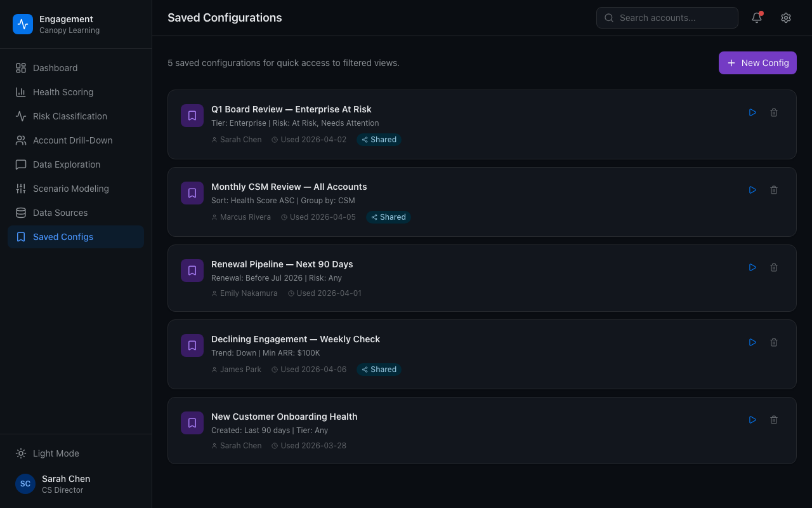Click the Engagement app logo

[x=23, y=23]
